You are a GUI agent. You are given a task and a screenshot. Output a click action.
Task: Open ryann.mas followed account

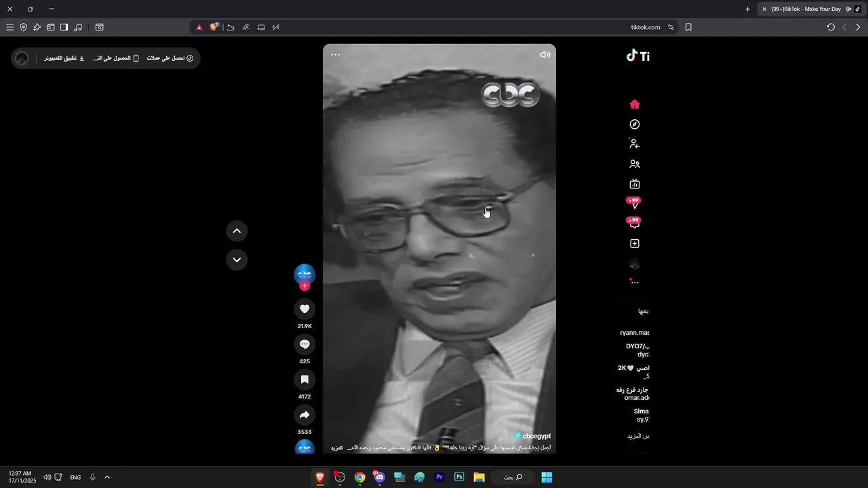pos(635,333)
